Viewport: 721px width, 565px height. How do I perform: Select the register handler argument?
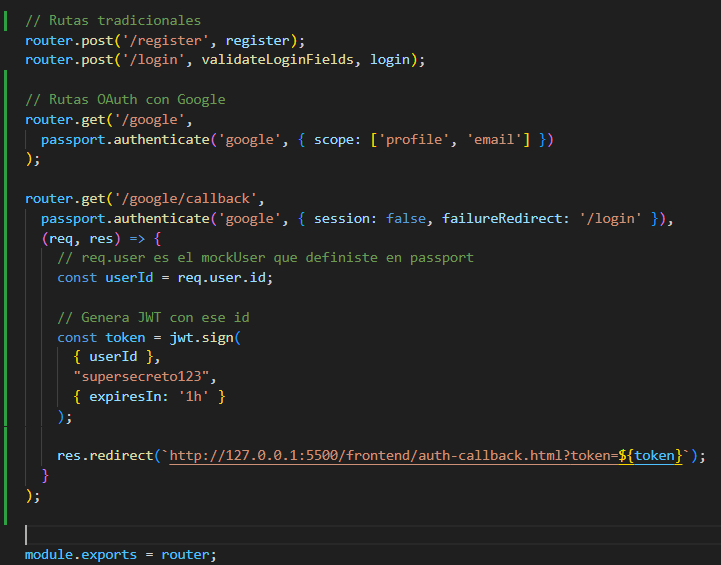click(x=258, y=40)
